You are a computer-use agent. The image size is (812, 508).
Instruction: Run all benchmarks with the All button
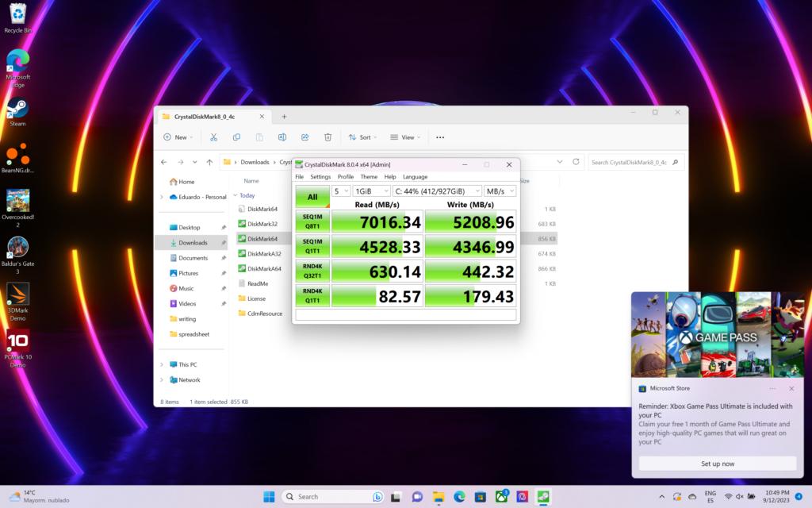(x=312, y=197)
